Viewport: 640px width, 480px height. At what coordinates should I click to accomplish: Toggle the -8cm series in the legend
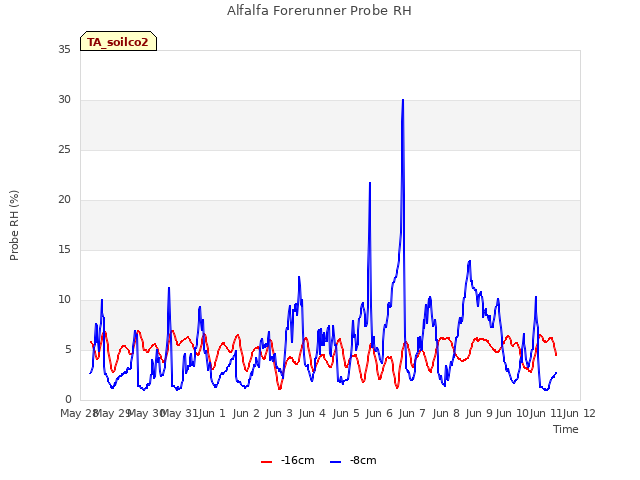point(353,460)
